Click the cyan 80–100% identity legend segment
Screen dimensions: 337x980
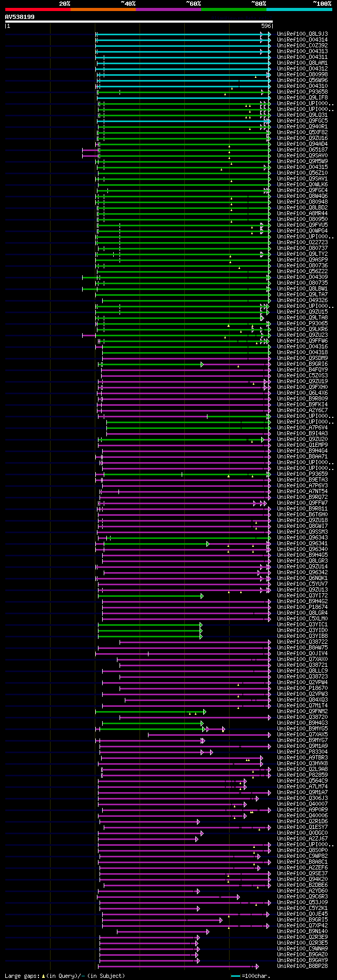[x=299, y=9]
